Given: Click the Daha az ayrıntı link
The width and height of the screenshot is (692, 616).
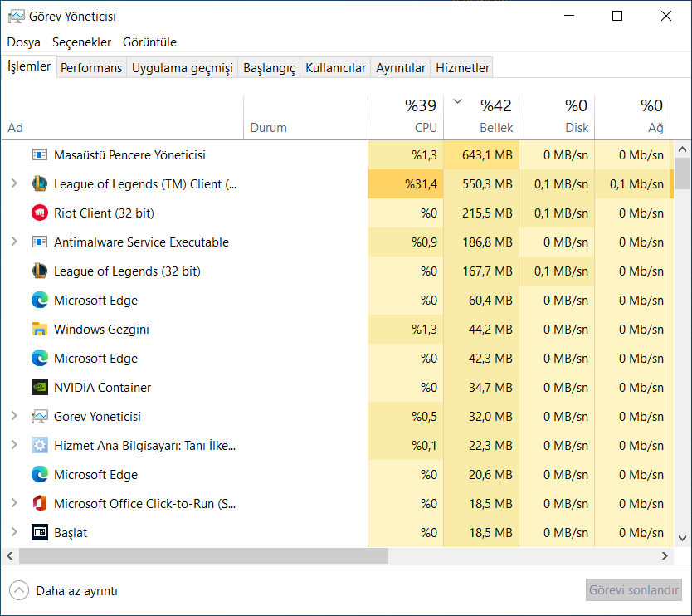Looking at the screenshot, I should pyautogui.click(x=77, y=591).
